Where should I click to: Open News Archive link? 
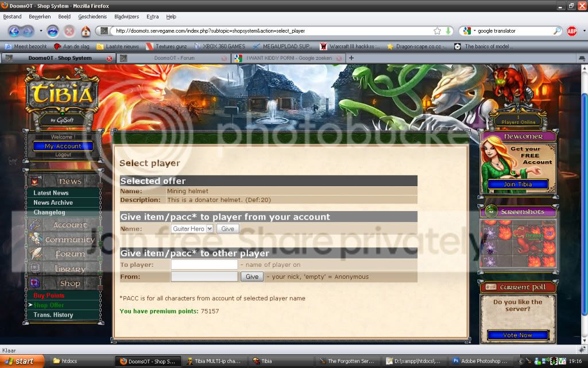[53, 202]
